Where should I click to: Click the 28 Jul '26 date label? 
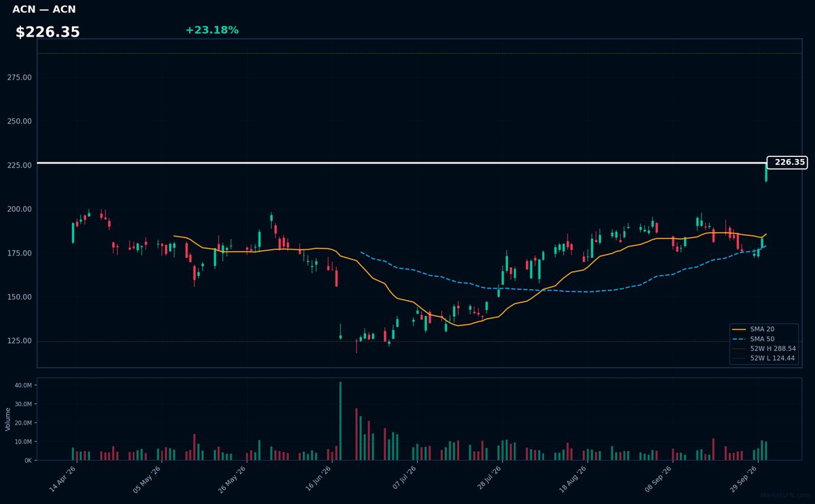coord(488,478)
